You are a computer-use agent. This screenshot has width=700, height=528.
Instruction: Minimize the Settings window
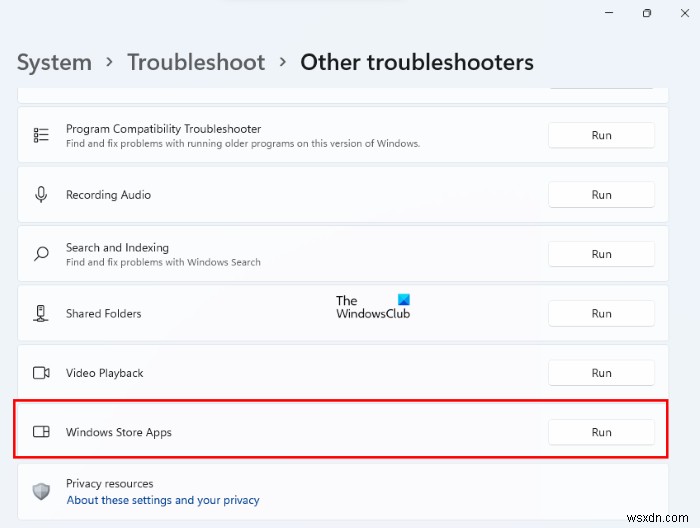tap(609, 13)
